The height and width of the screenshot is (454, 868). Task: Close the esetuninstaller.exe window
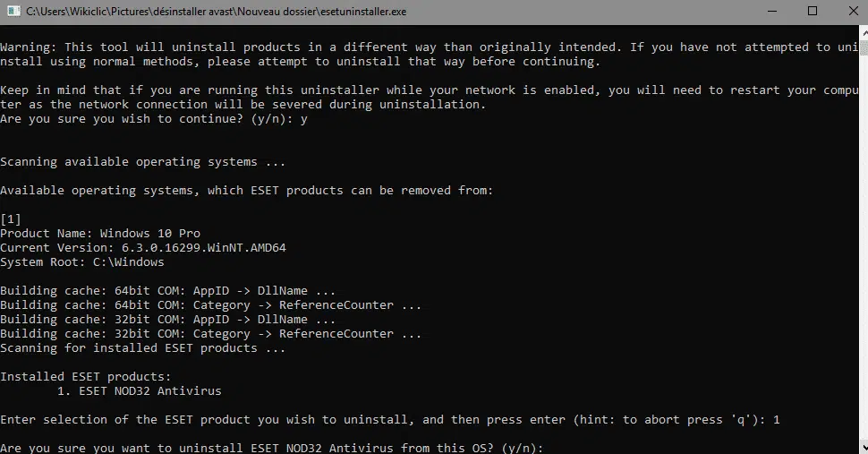pos(853,11)
